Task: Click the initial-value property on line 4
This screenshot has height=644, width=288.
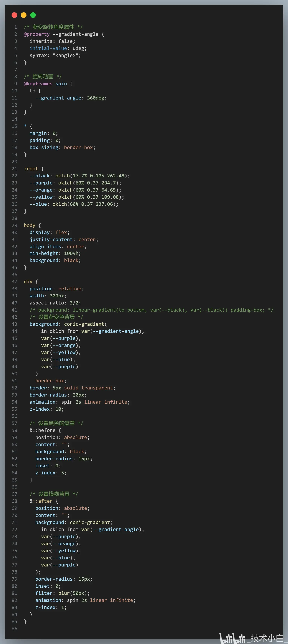Action: (48, 48)
